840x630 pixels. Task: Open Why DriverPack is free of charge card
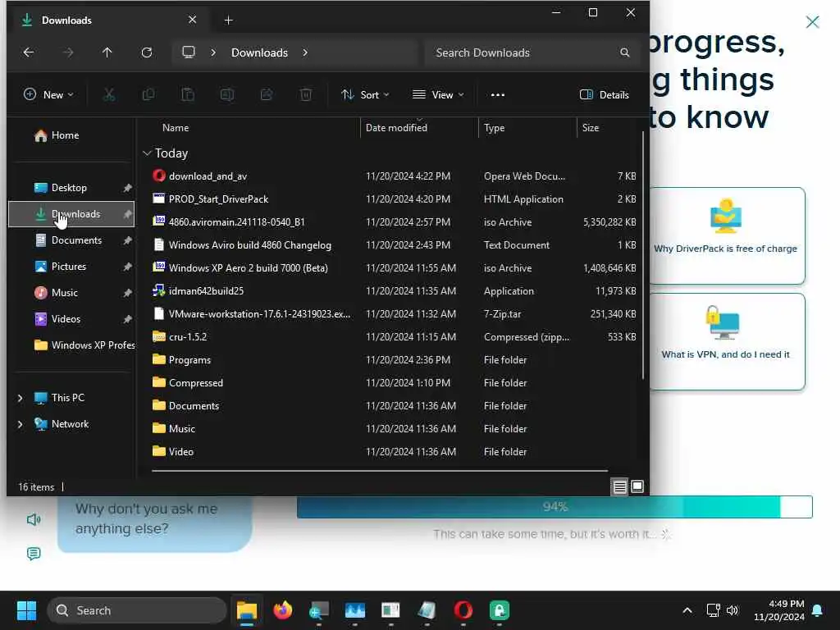coord(727,235)
